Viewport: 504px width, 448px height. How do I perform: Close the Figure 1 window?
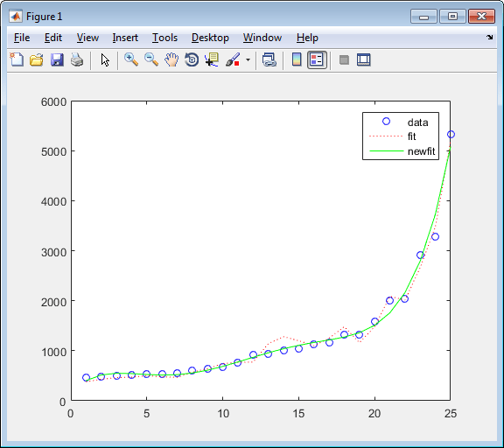pyautogui.click(x=481, y=16)
